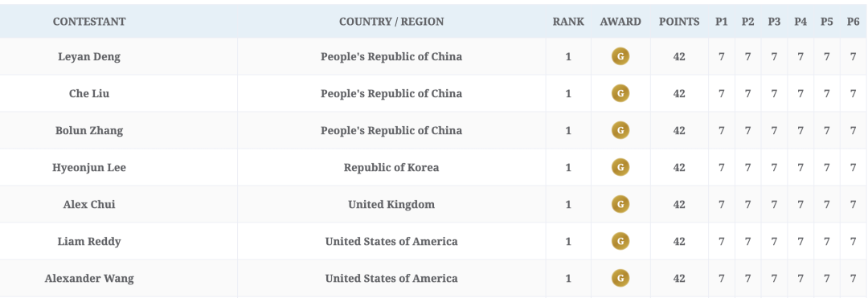
Task: Click Leyan Deng's gold medal icon
Action: [620, 56]
